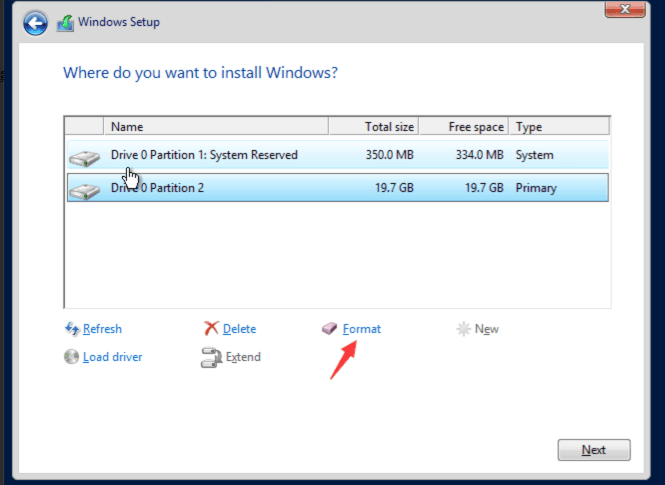The image size is (665, 485).
Task: Sort by the Type column header
Action: pos(559,126)
